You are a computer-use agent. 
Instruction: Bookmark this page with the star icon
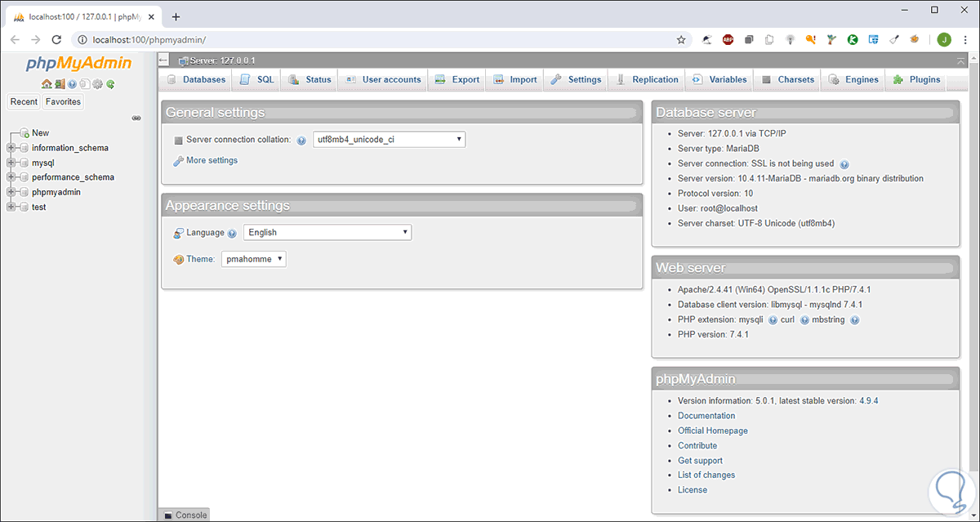click(681, 39)
